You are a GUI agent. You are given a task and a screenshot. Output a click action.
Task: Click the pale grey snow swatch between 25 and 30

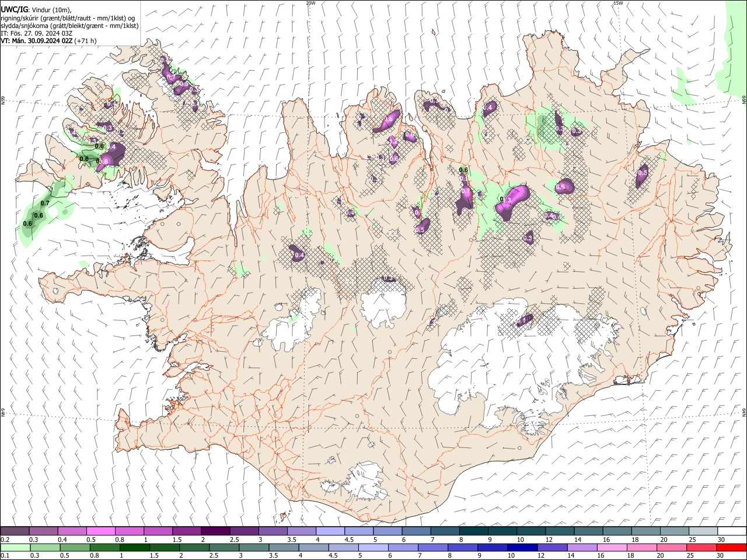click(x=703, y=531)
